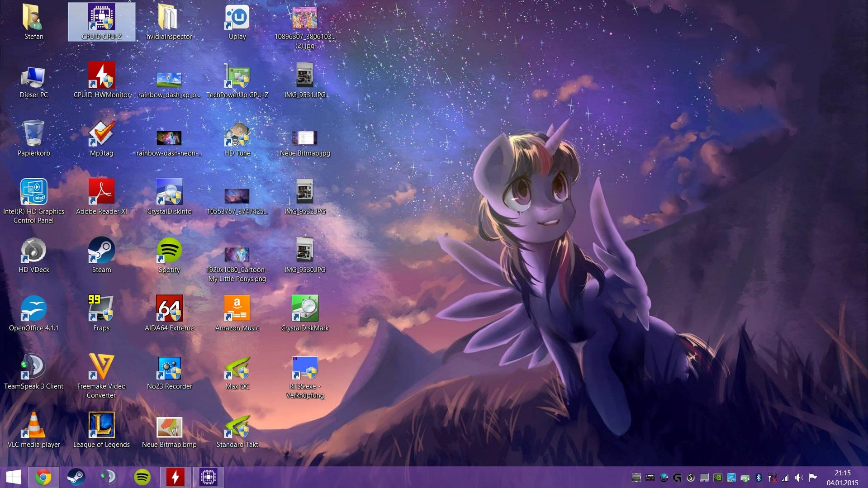This screenshot has width=868, height=488.
Task: Open TeamSpeak from the taskbar
Action: tap(109, 477)
